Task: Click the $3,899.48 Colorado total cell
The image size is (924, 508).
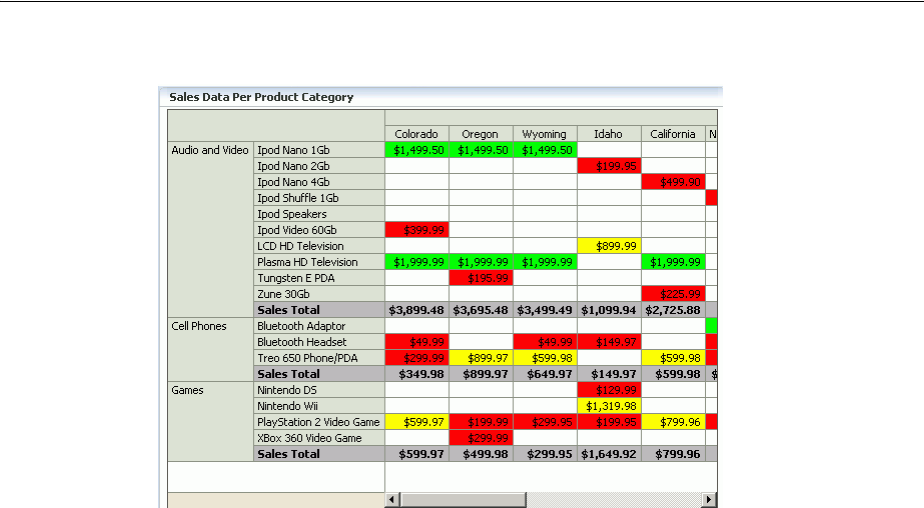Action: [417, 310]
